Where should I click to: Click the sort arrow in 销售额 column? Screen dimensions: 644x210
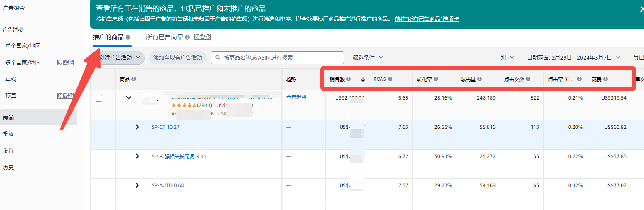363,79
